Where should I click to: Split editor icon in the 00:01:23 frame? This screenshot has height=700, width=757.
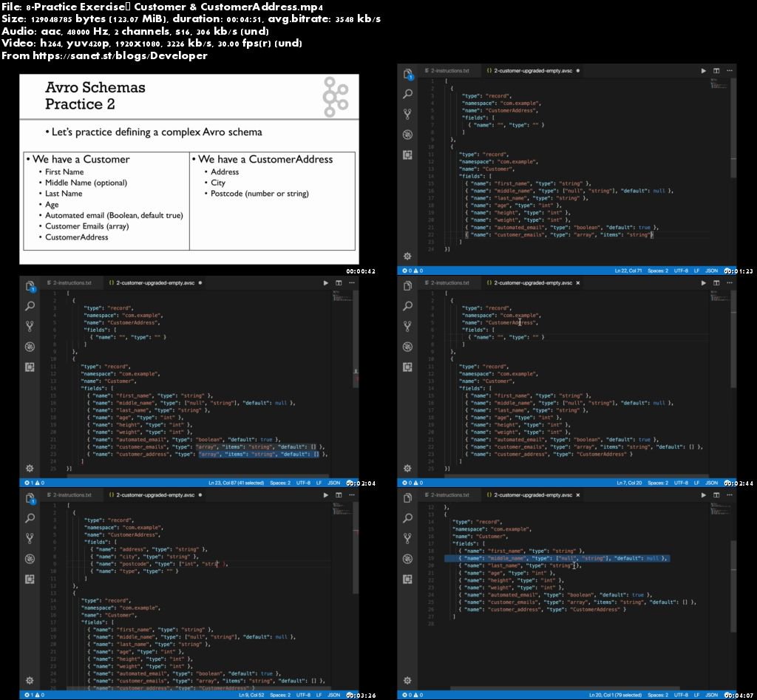coord(716,70)
